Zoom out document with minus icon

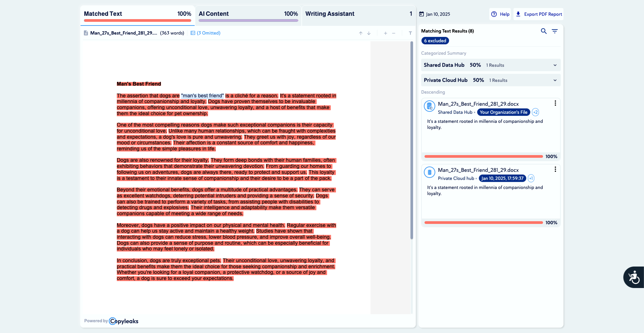(x=394, y=33)
